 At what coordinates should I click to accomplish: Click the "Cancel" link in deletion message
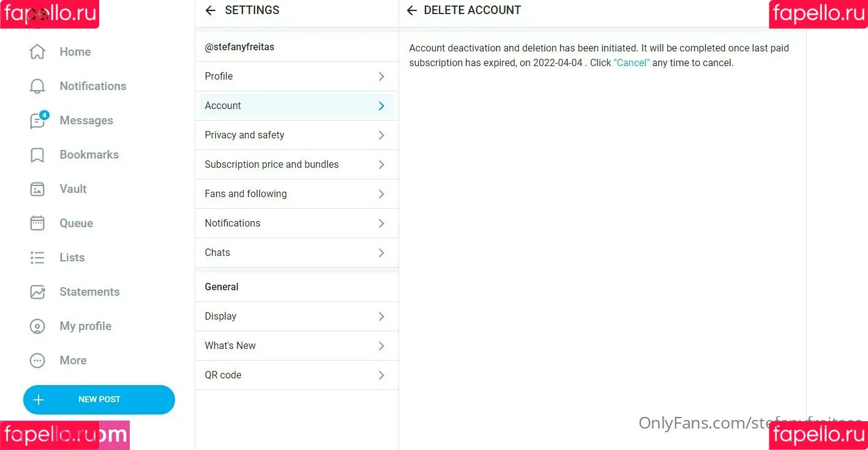point(632,63)
